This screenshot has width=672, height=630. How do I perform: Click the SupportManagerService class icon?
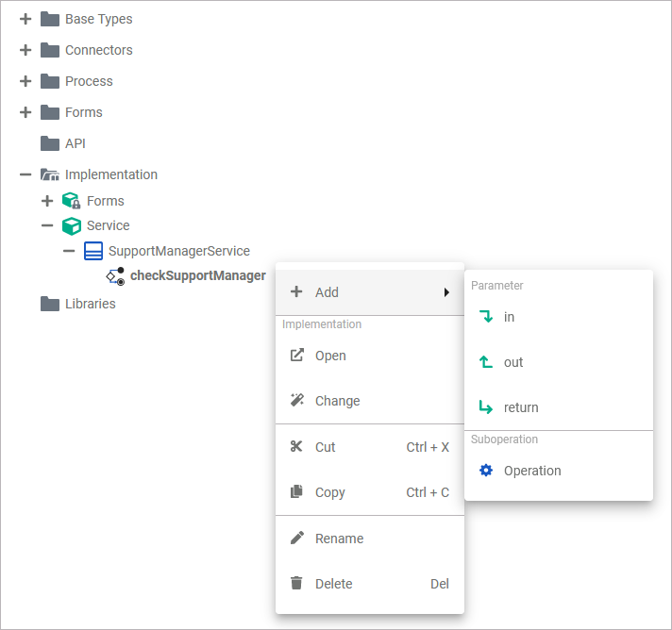[93, 251]
